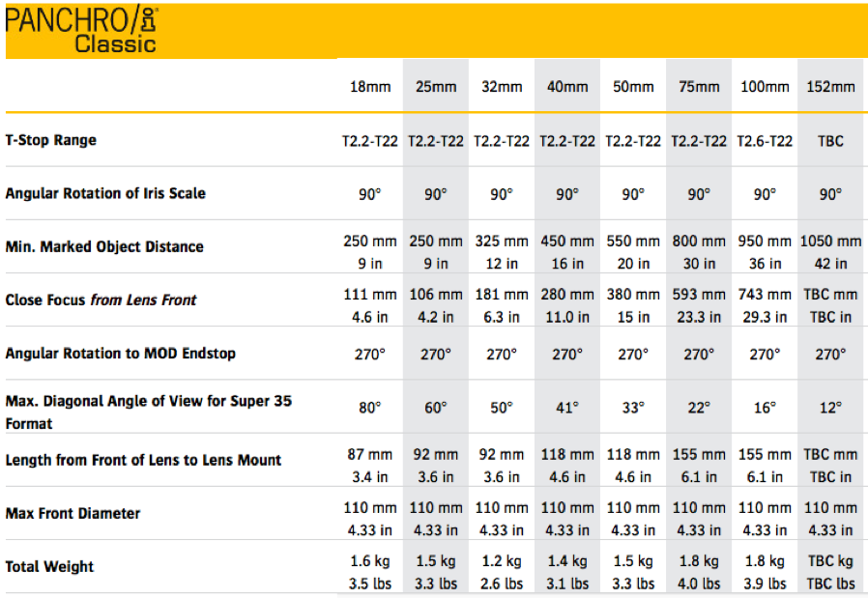Select the 80° angle of view

[370, 408]
